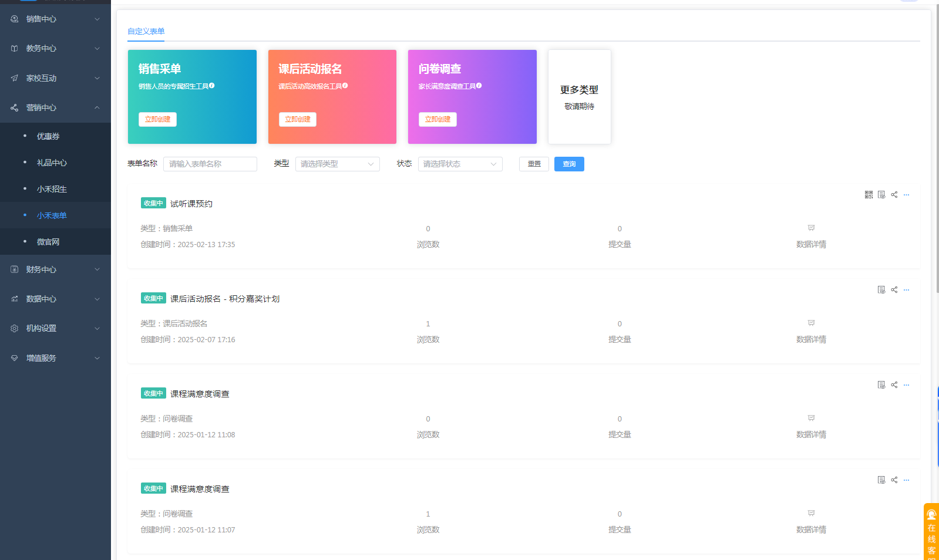Open 数据详情 icon for 课程满意度调查 created 11:07
The image size is (939, 560).
[811, 513]
